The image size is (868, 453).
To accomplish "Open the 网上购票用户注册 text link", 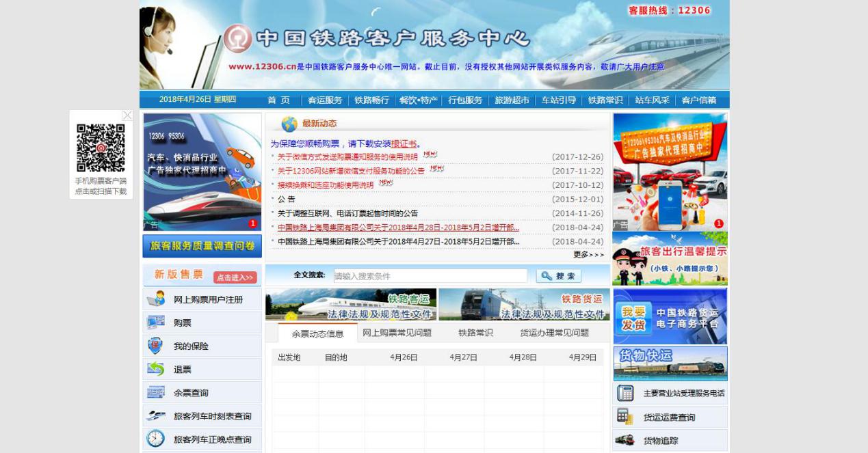I will pos(208,299).
